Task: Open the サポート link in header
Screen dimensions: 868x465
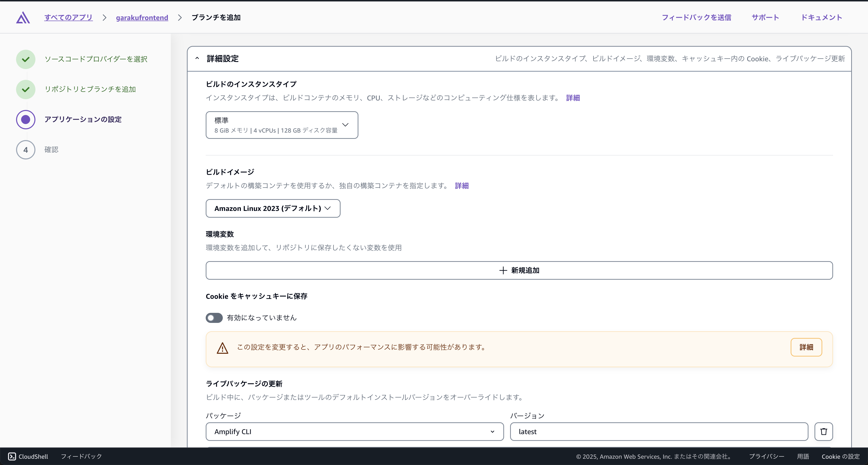Action: [x=765, y=18]
